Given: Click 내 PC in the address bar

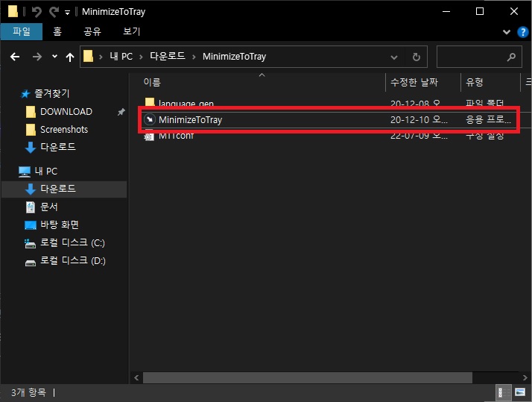Looking at the screenshot, I should [x=121, y=57].
